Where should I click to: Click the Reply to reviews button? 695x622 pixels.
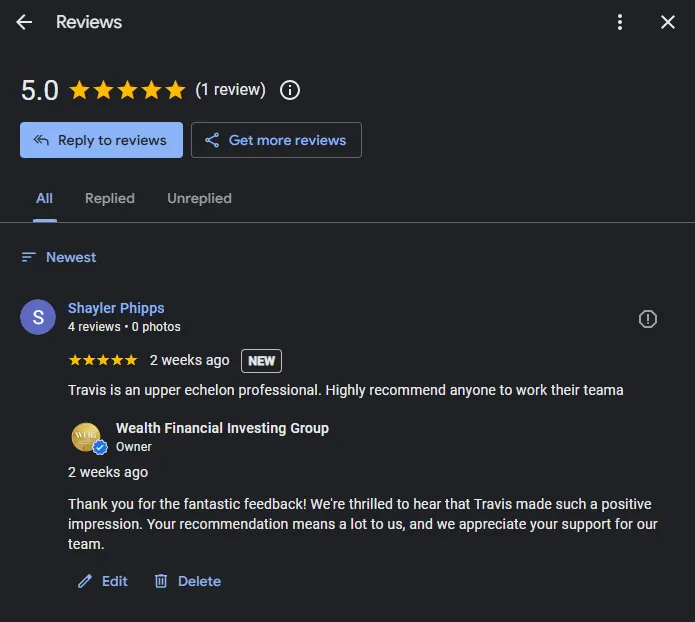pyautogui.click(x=101, y=140)
